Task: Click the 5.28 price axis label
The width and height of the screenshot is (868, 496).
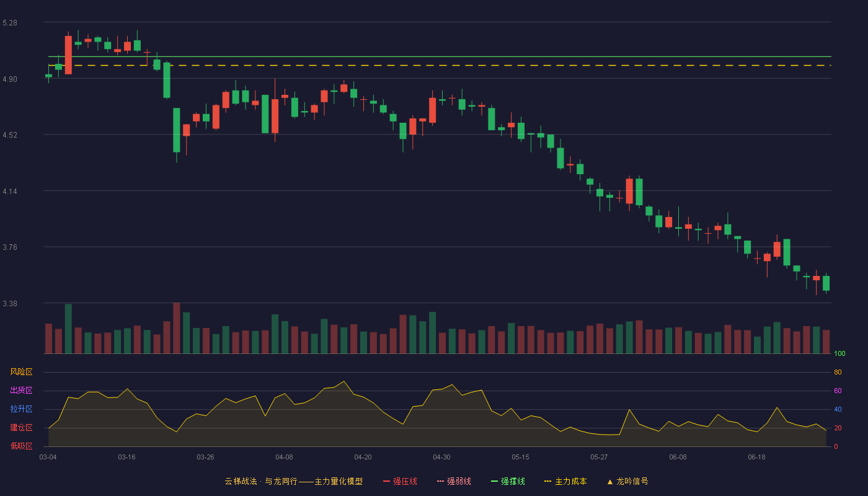Action: point(10,23)
